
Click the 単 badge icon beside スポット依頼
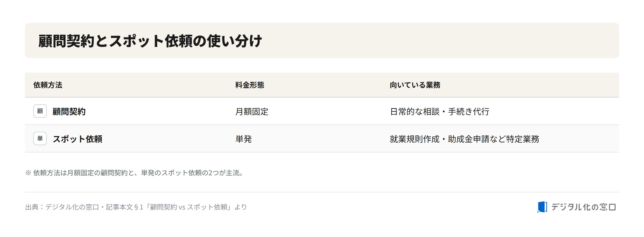pyautogui.click(x=40, y=138)
